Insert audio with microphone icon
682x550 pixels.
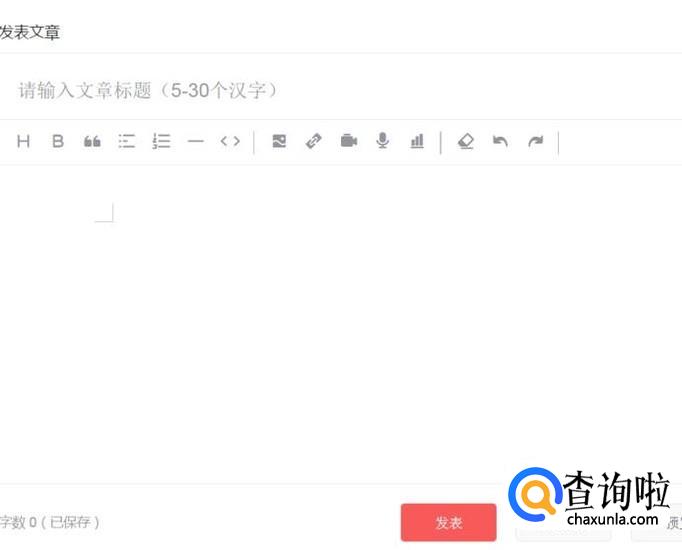[x=383, y=141]
